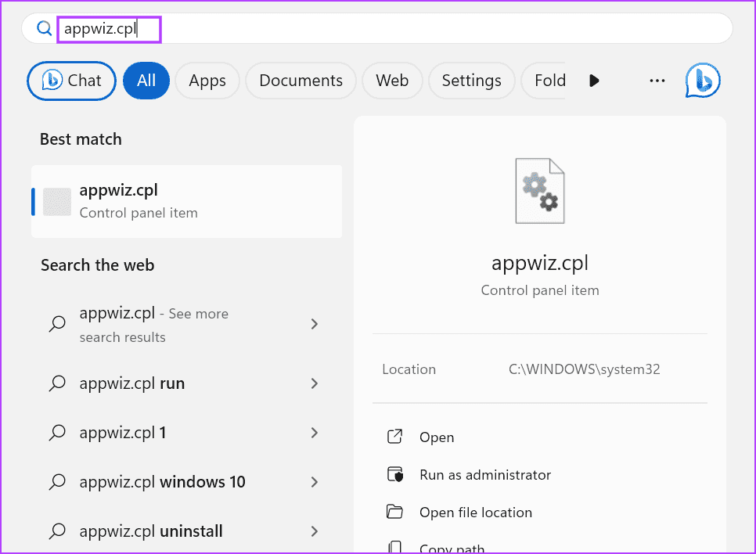Click the folder icon for Open file location

tap(394, 511)
